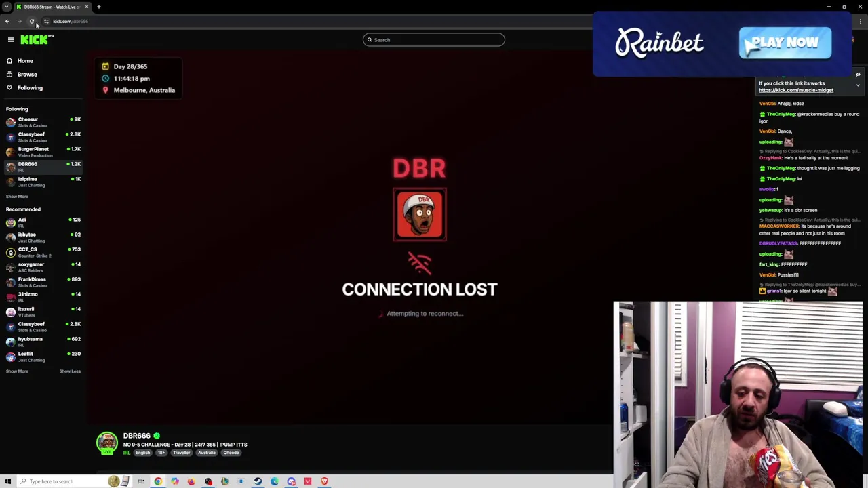The image size is (868, 488).
Task: Open the kick.com/muscle-midget pinned link
Action: point(796,90)
